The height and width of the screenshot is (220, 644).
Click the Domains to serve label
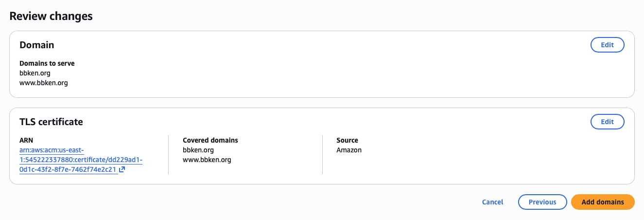coord(47,63)
